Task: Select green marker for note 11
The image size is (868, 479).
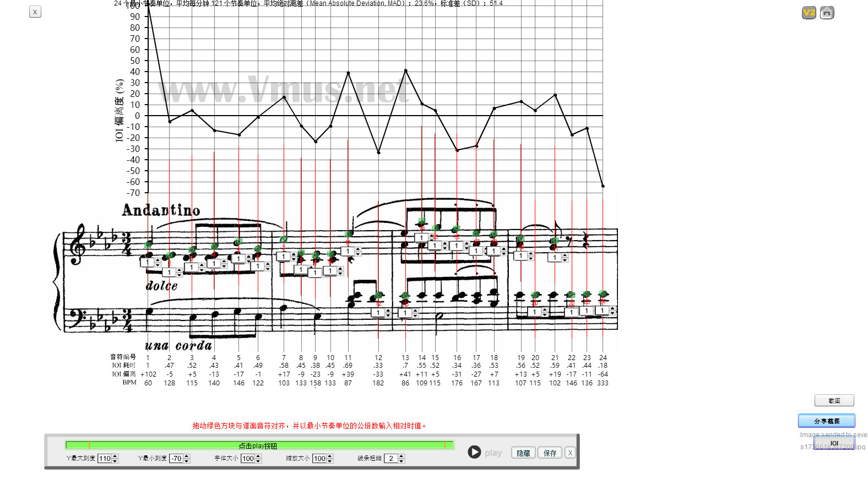Action: pyautogui.click(x=348, y=235)
